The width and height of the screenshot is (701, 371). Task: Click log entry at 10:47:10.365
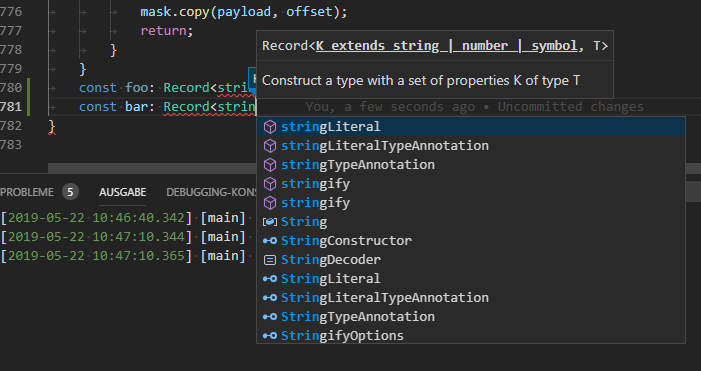tap(123, 256)
